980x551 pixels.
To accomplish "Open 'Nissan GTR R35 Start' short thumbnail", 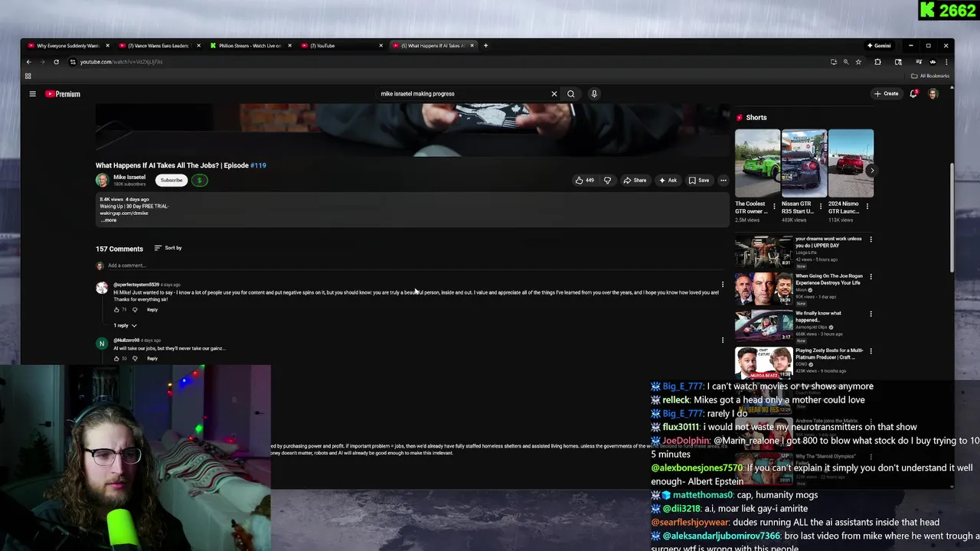I will pyautogui.click(x=804, y=163).
